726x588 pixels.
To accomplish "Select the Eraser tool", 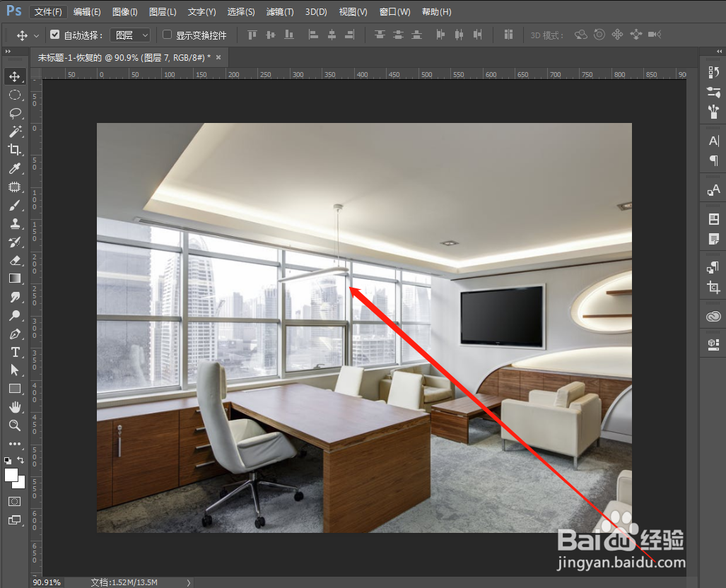I will 15,260.
